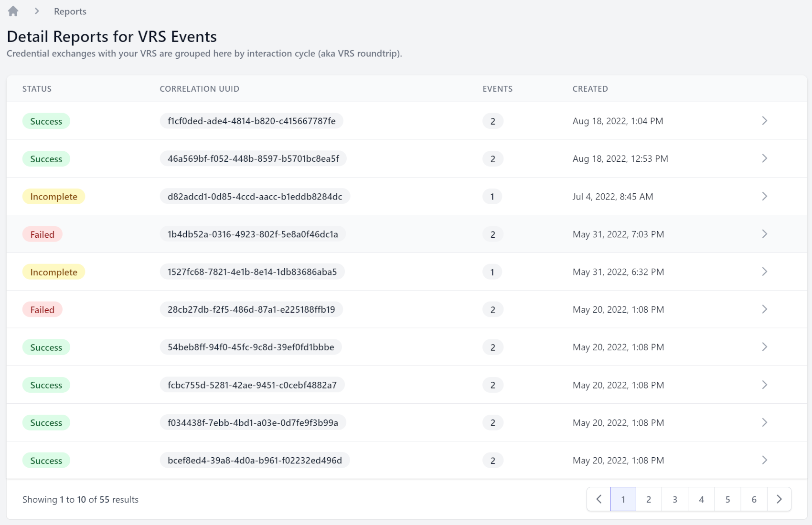Click chevron on May 31, 7:03 PM row

[x=764, y=234]
